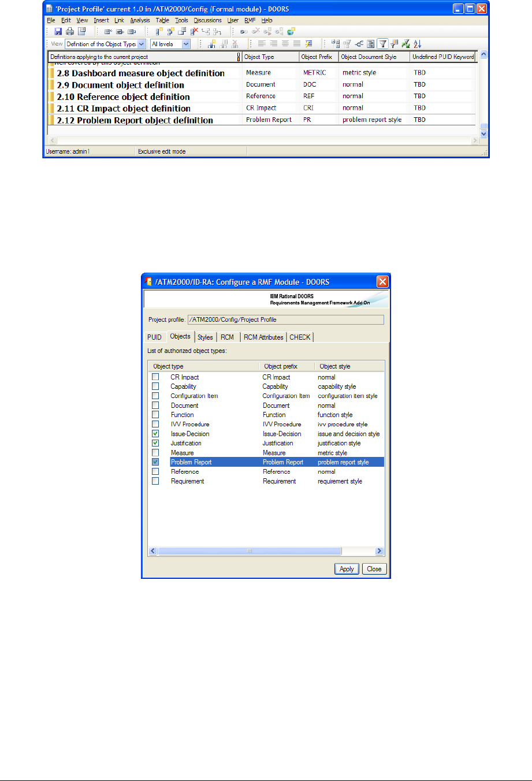
Task: Open the 'All levels' dropdown
Action: pyautogui.click(x=186, y=44)
